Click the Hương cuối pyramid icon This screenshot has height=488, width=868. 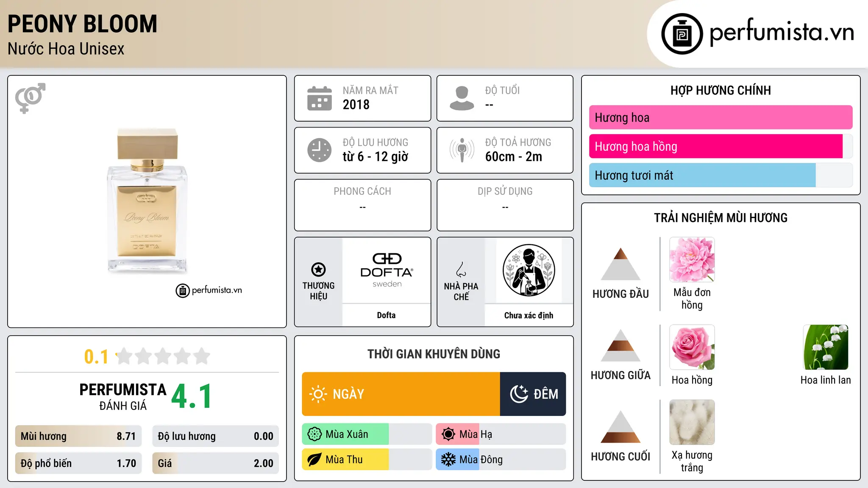pyautogui.click(x=620, y=427)
